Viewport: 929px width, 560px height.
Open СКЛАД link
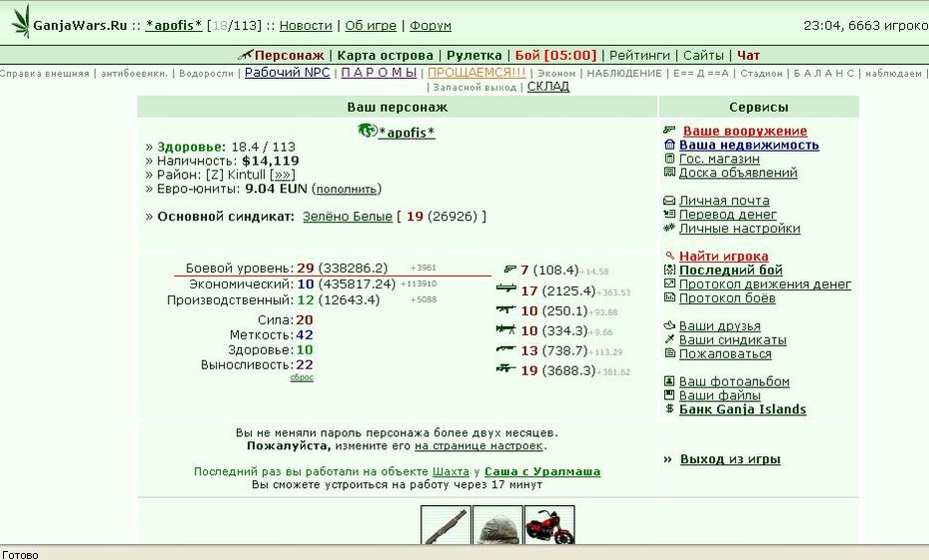[548, 87]
